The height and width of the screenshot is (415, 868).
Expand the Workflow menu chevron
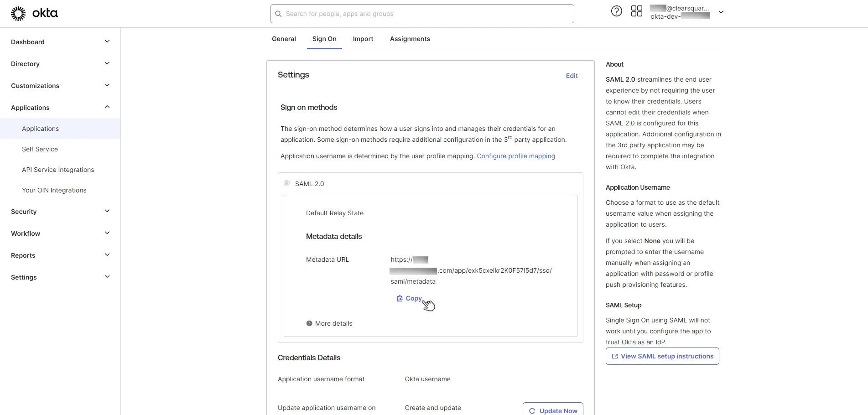coord(107,233)
